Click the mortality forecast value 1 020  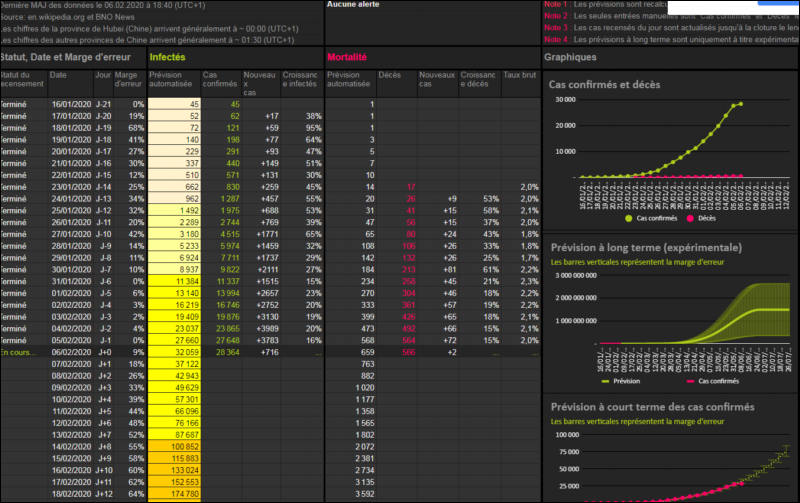click(365, 388)
